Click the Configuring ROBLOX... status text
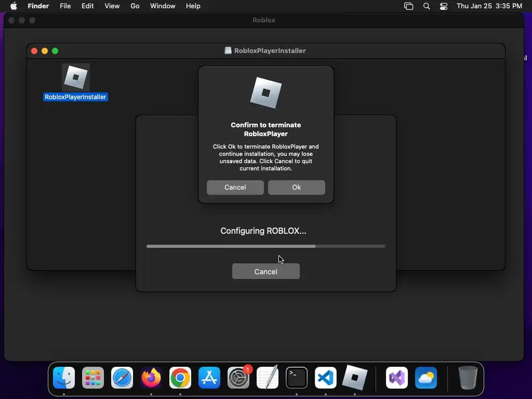The width and height of the screenshot is (532, 399). (263, 231)
